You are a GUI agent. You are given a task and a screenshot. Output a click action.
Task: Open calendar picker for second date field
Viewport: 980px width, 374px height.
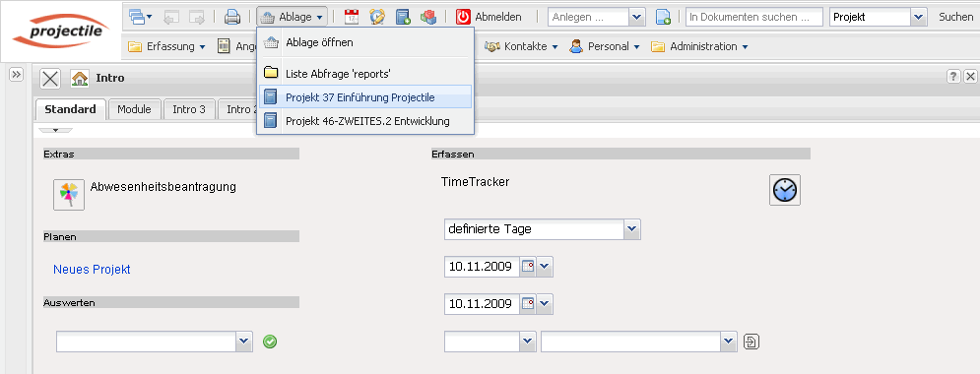[528, 304]
